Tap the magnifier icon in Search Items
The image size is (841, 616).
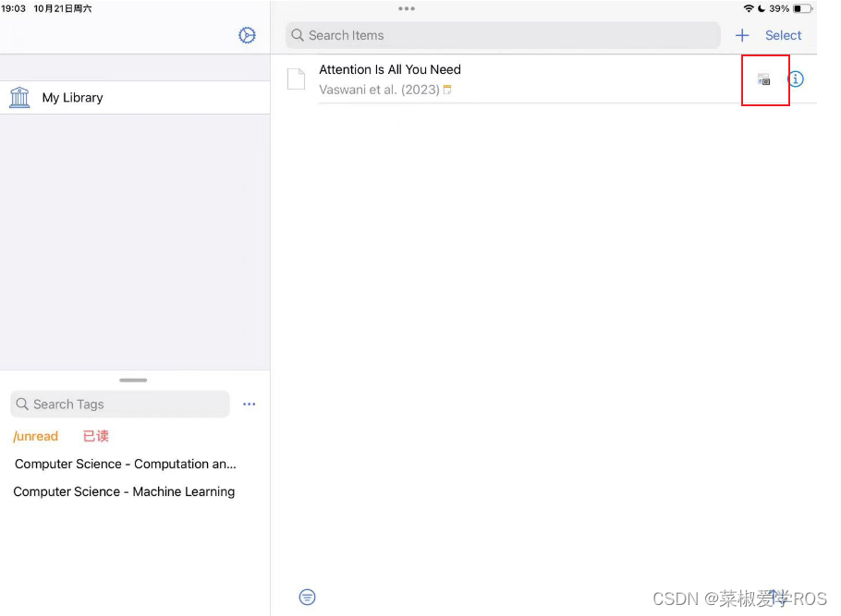[298, 35]
